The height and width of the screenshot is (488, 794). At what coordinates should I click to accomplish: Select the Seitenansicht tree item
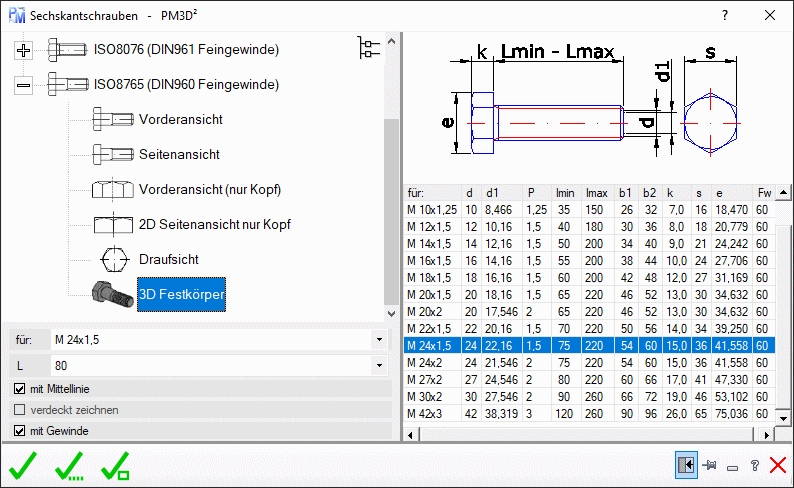[x=179, y=155]
